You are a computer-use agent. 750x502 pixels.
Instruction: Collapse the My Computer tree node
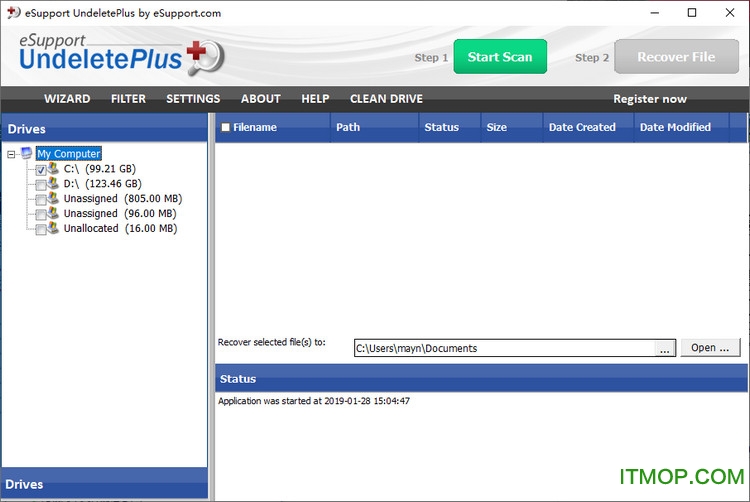11,154
